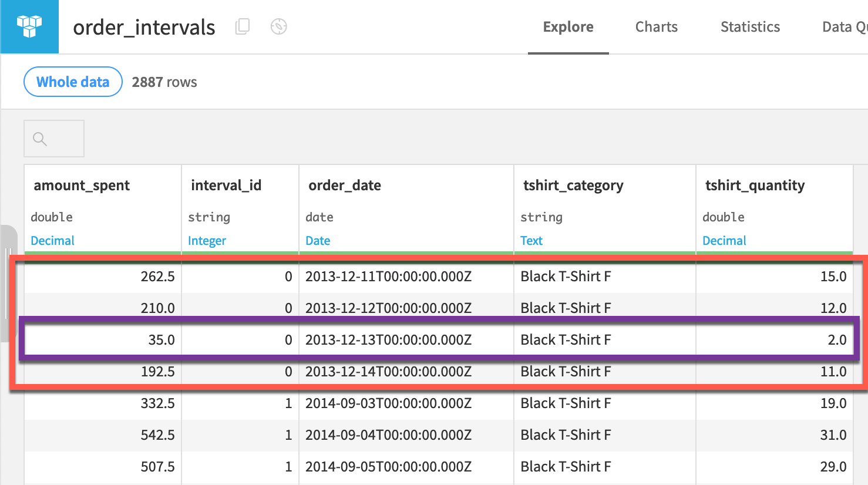Switch to the Charts tab
The width and height of the screenshot is (868, 485).
coord(656,26)
